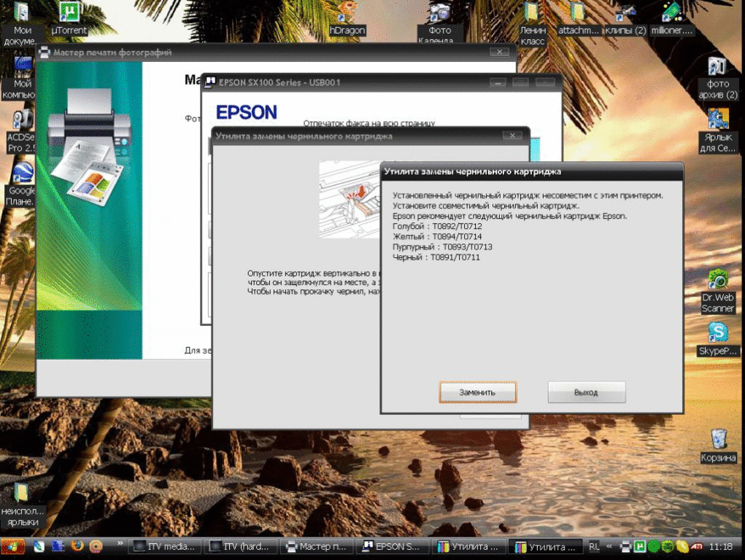Click the text Голубой : T0892/T0712
The image size is (745, 560).
pos(437,226)
